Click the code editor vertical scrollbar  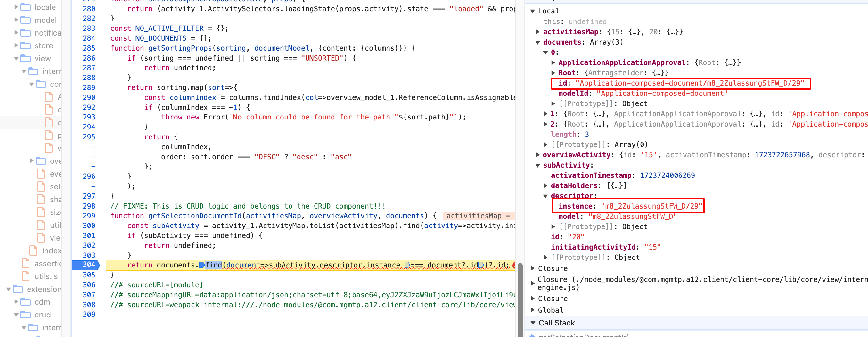tap(520, 299)
